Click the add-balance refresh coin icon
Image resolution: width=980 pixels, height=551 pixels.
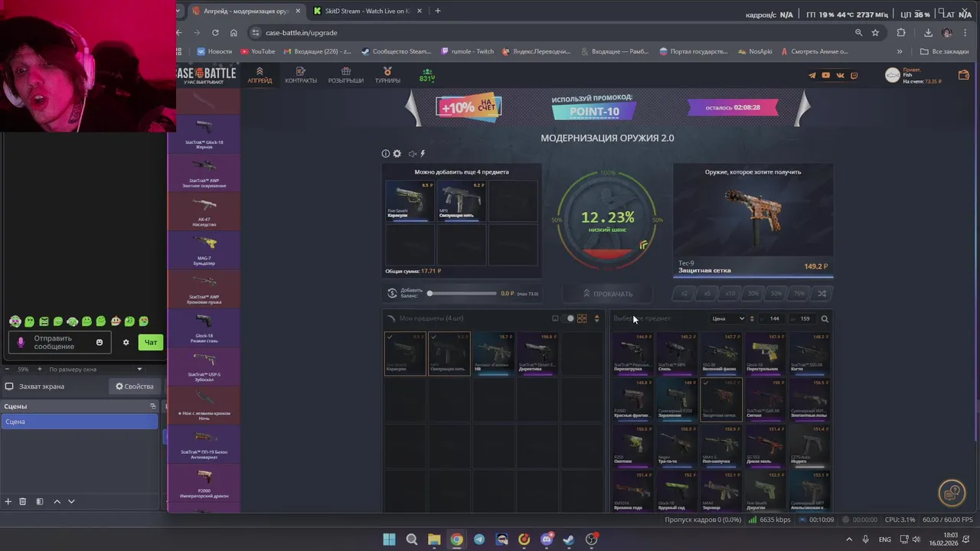(x=392, y=293)
